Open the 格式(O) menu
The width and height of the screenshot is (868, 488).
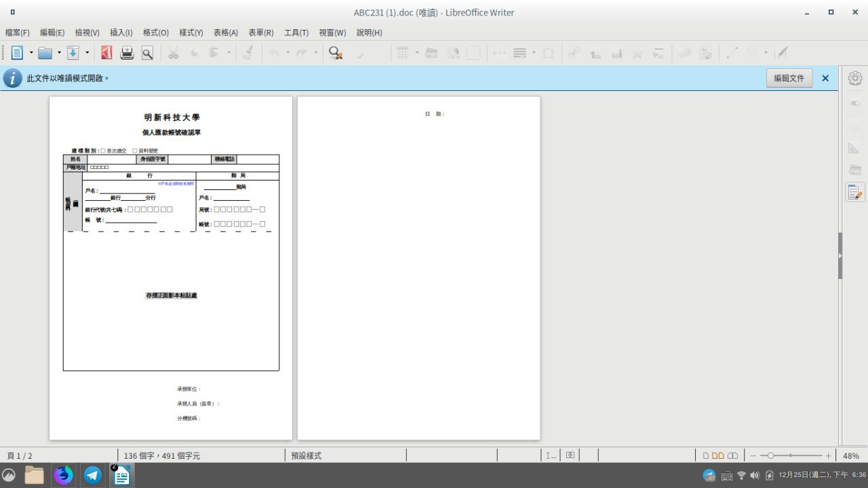pos(155,33)
